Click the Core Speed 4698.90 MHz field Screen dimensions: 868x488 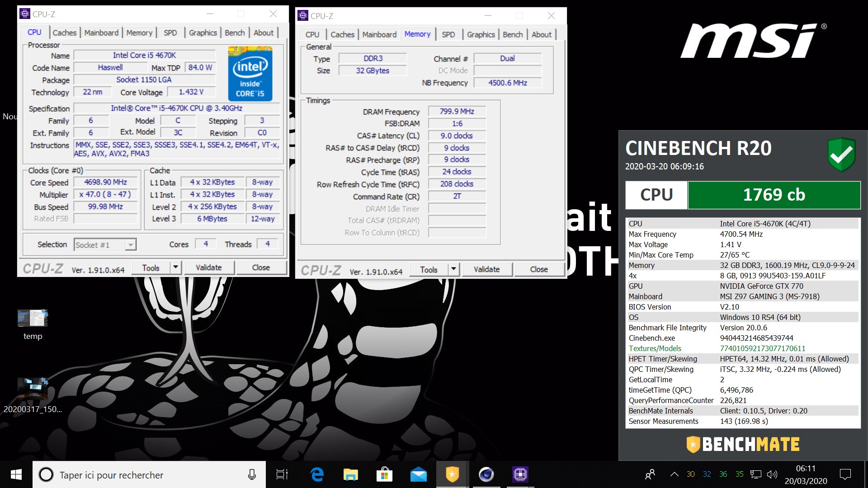click(x=105, y=182)
